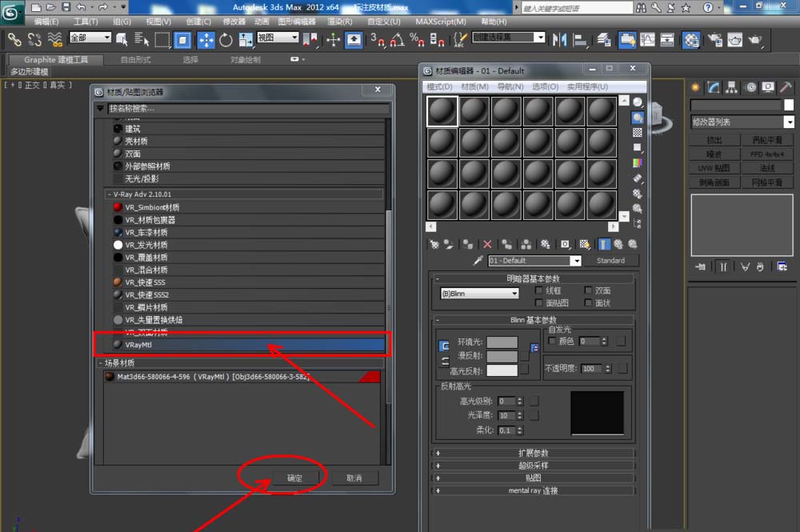800x532 pixels.
Task: Select VRayMtl in the material list
Action: click(x=249, y=345)
